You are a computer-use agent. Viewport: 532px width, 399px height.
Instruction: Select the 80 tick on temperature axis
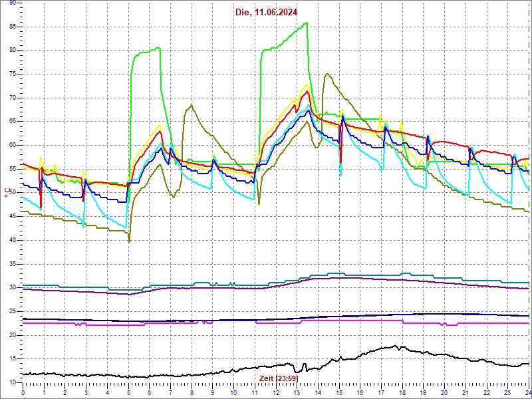(x=12, y=51)
